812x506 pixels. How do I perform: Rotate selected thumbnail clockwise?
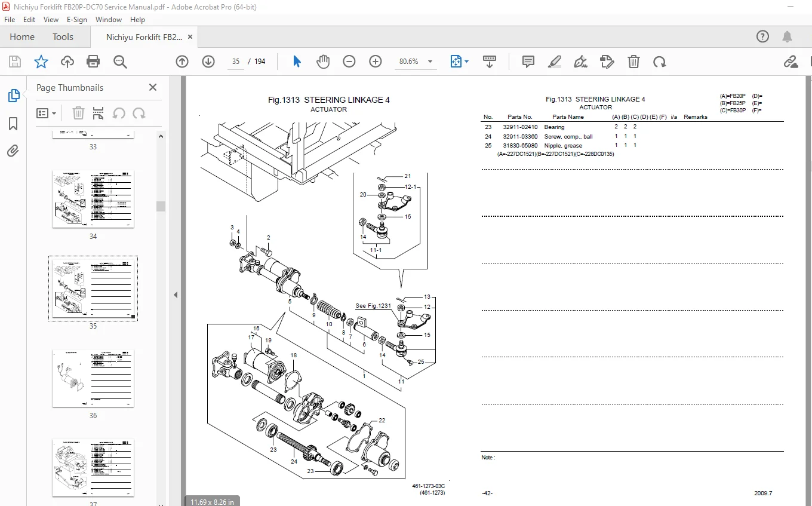(x=139, y=113)
